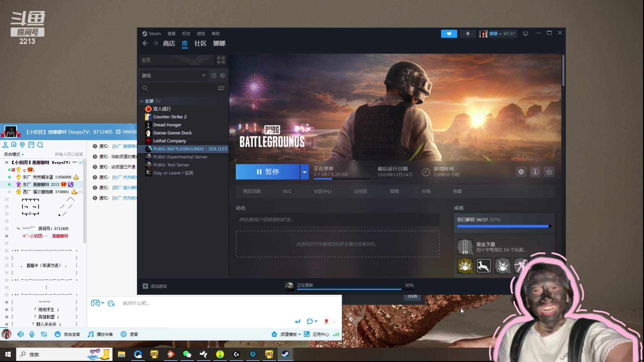Open user profile icon in YY channel
Screen dimensions: 644x362
pyautogui.click(x=5, y=145)
